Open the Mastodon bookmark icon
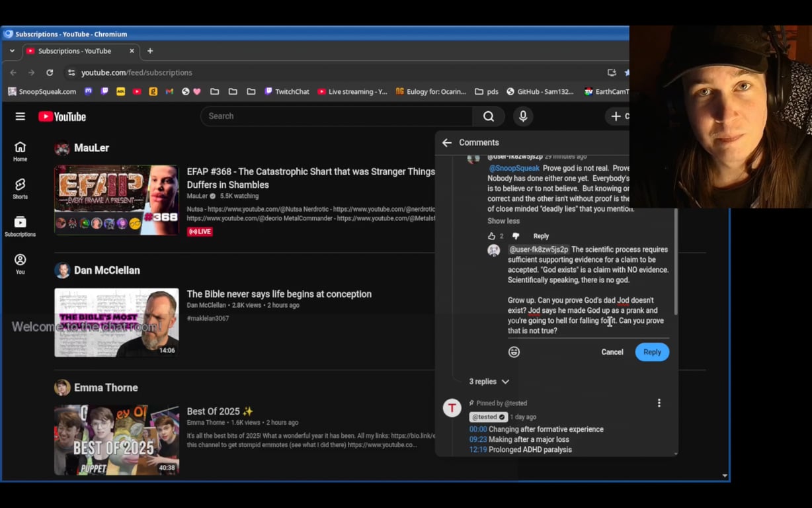The width and height of the screenshot is (812, 508). [89, 91]
